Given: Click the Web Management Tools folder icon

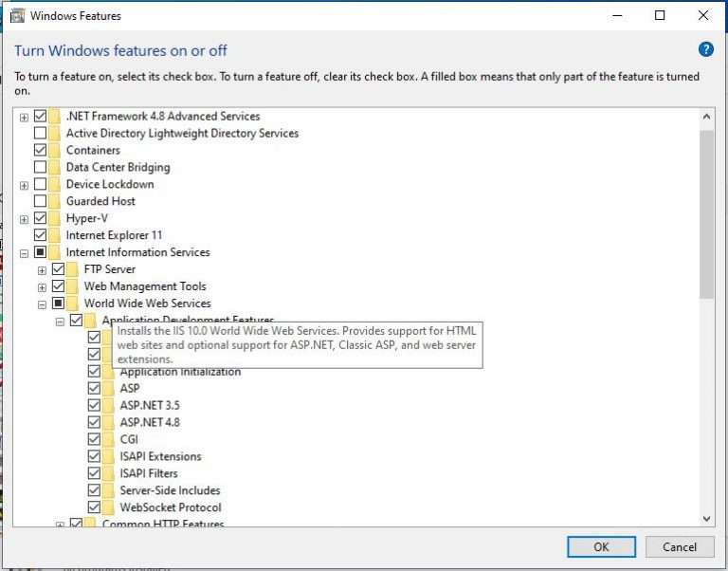Looking at the screenshot, I should point(73,286).
